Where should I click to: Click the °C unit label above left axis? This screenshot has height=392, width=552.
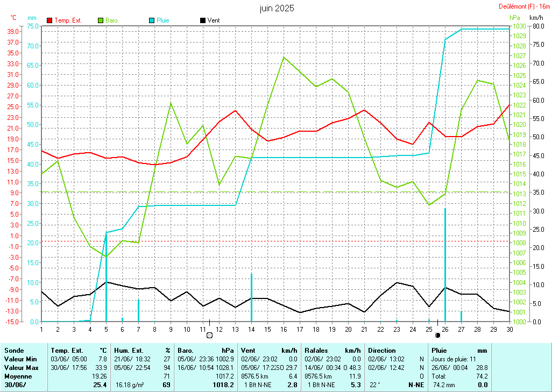pos(13,18)
